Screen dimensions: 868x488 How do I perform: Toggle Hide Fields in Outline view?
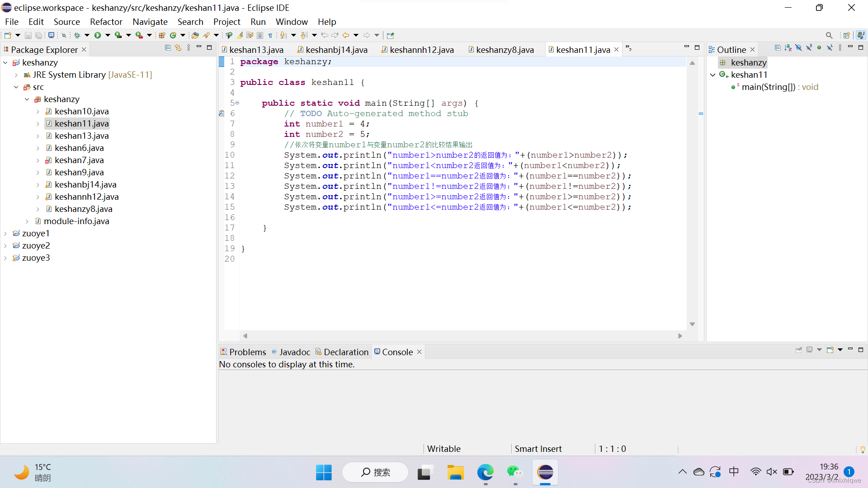click(x=798, y=48)
